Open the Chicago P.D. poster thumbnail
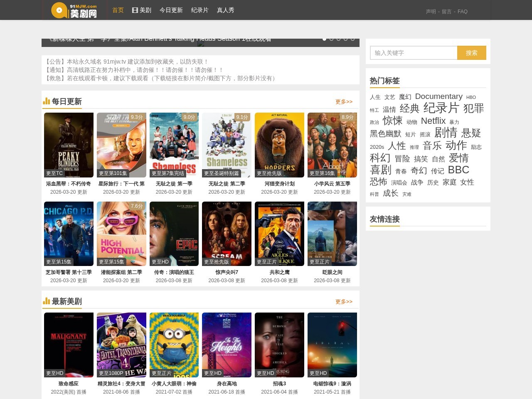532x399 pixels. [69, 234]
